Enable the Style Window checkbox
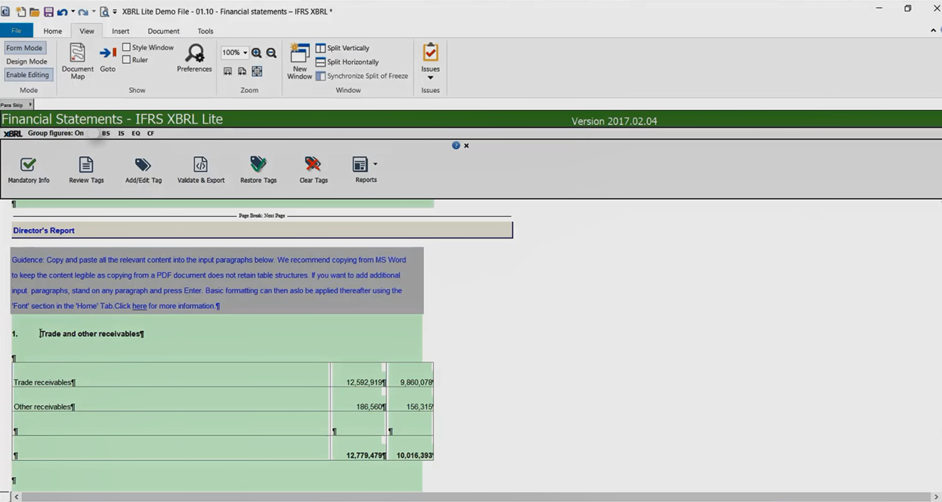 [126, 47]
